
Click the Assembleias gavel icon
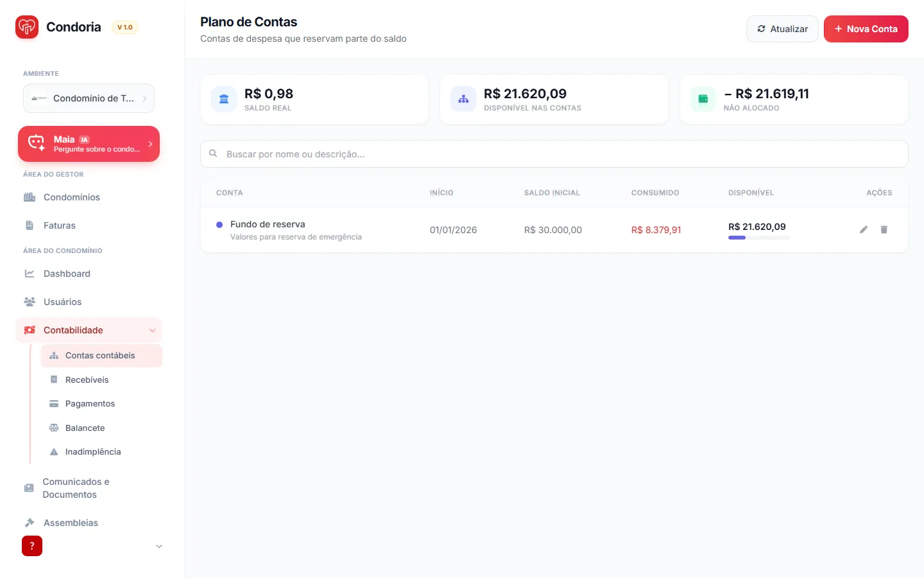click(x=30, y=523)
